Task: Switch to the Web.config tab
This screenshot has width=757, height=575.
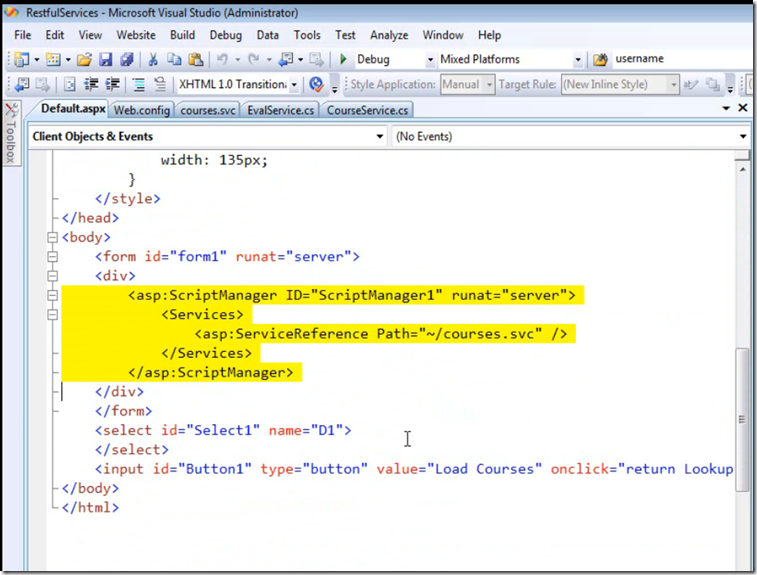Action: 141,110
